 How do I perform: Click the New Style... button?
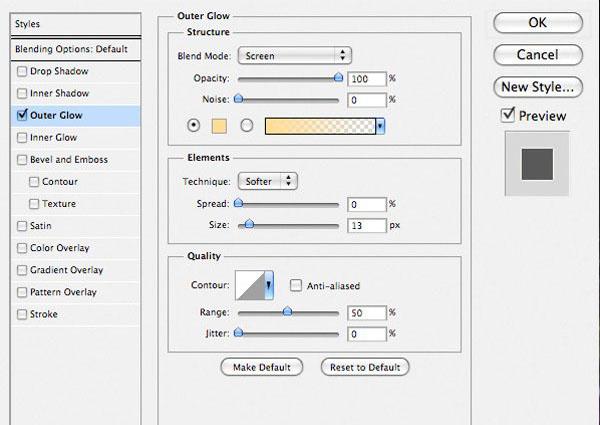(x=538, y=87)
